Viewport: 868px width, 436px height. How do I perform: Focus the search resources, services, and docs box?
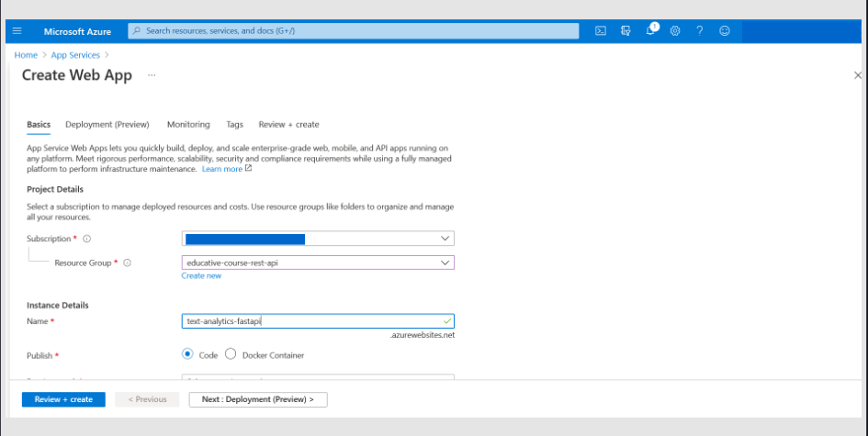coord(354,31)
